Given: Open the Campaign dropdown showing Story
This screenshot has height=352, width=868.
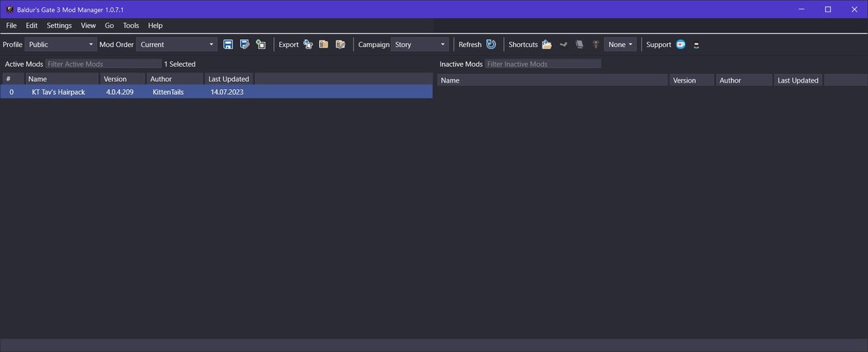Looking at the screenshot, I should pos(420,44).
